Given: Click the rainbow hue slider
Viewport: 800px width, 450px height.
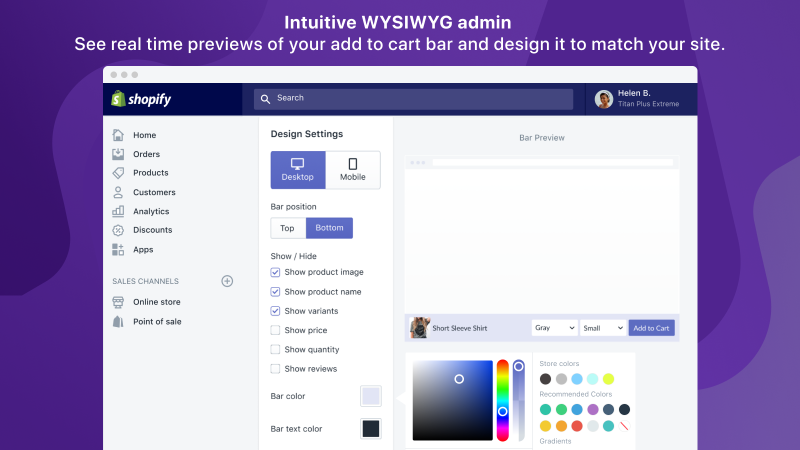Looking at the screenshot, I should pyautogui.click(x=503, y=401).
